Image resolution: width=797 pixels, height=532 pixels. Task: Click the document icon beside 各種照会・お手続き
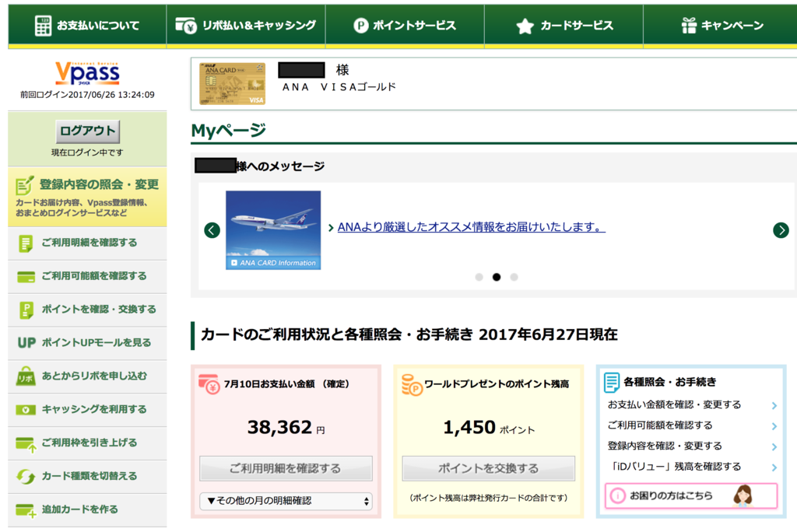[612, 383]
